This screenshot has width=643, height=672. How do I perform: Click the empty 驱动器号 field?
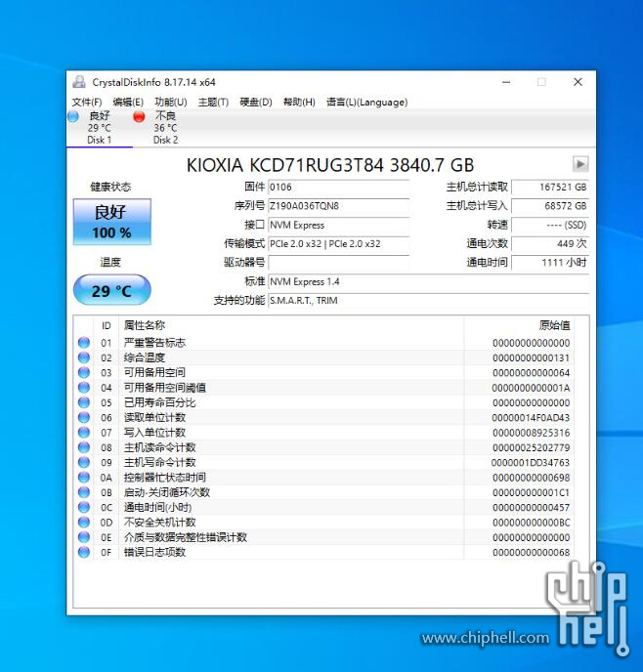338,263
